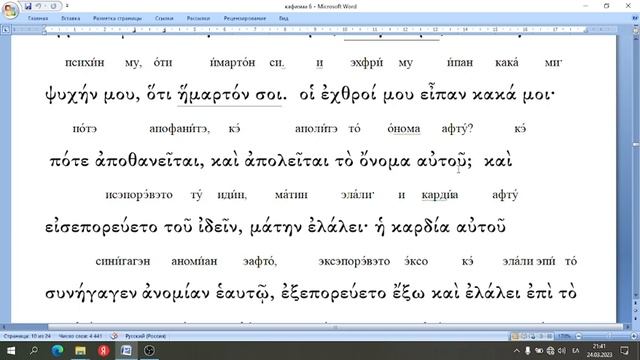The width and height of the screenshot is (640, 360).
Task: Click the Greek word ἀνομίαν
Action: 176,293
